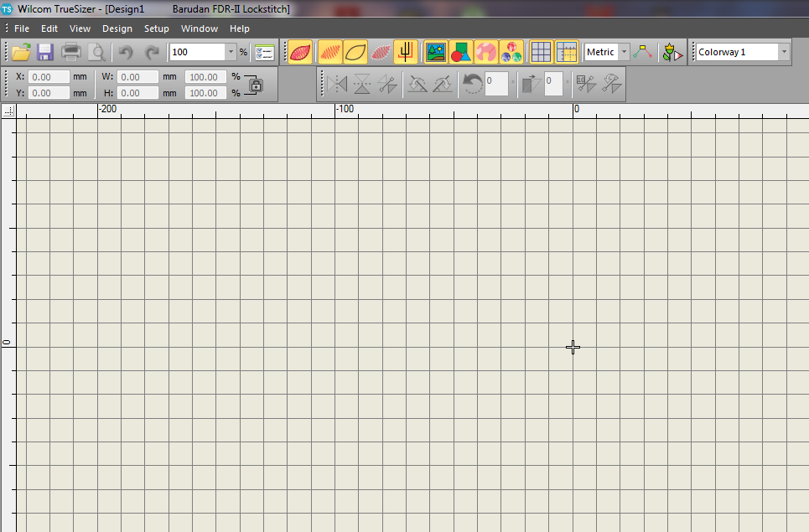Click the show bitmap image icon
Screen dimensions: 809x532
coord(435,52)
